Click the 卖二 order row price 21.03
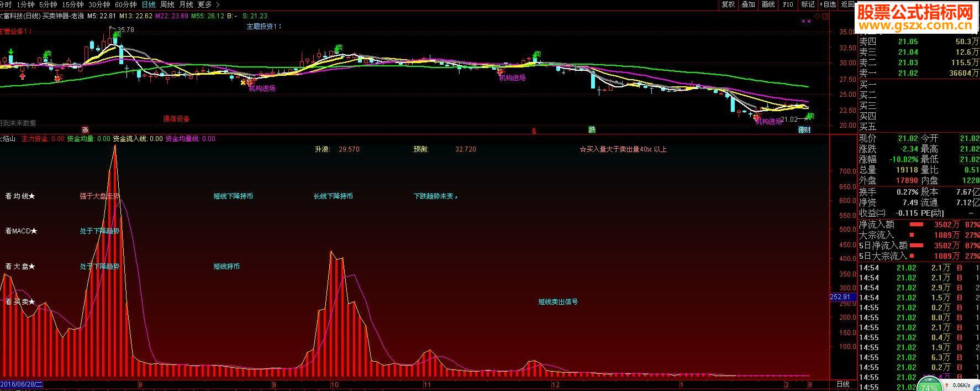The image size is (980, 391). [x=908, y=62]
